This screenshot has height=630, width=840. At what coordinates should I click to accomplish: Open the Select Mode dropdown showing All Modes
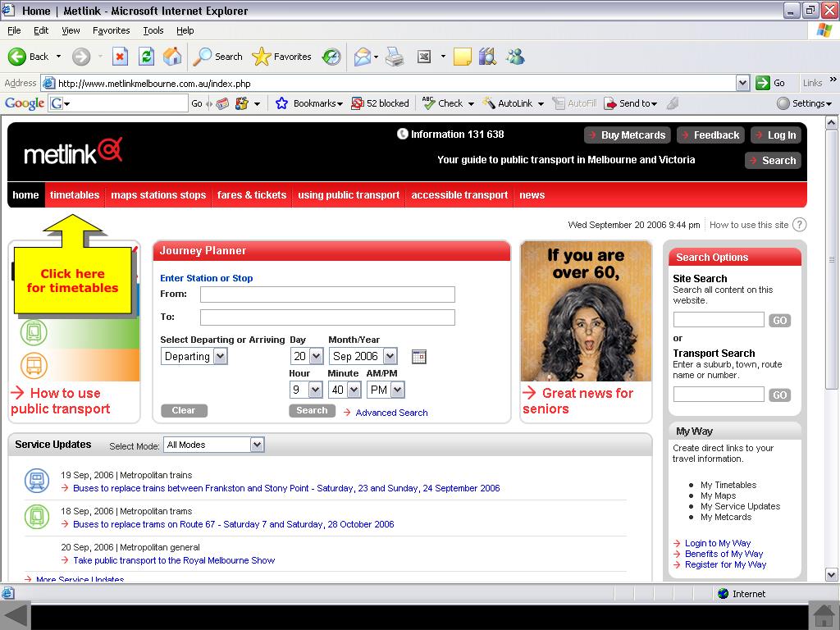[x=214, y=445]
